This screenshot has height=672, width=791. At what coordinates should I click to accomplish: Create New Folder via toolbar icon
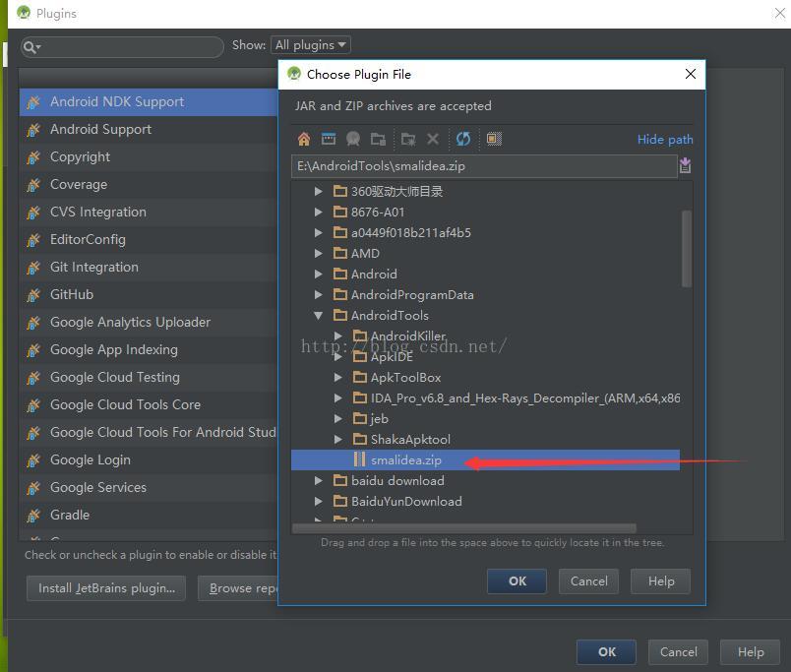click(x=408, y=139)
